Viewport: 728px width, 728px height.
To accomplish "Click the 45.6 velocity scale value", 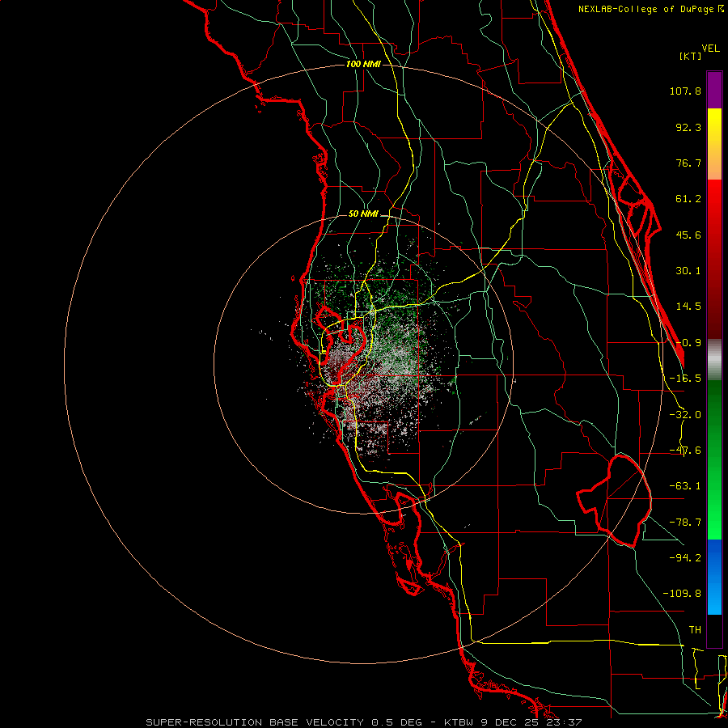I will tap(688, 235).
